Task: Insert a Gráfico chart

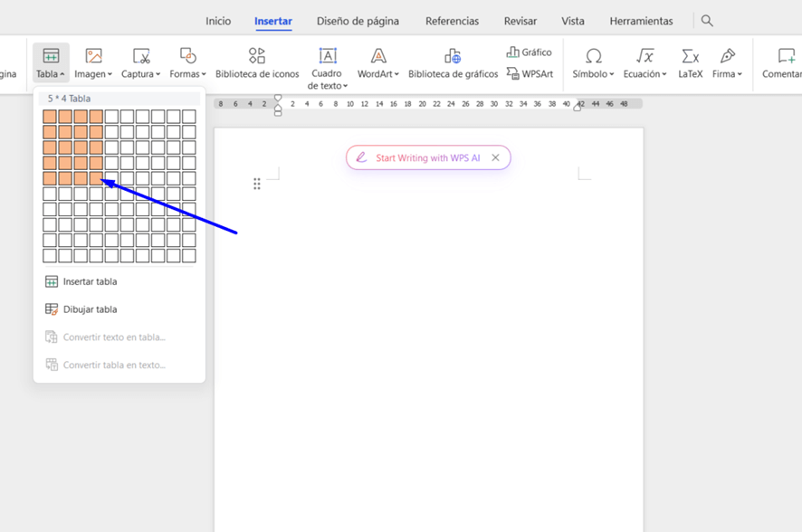Action: click(530, 52)
